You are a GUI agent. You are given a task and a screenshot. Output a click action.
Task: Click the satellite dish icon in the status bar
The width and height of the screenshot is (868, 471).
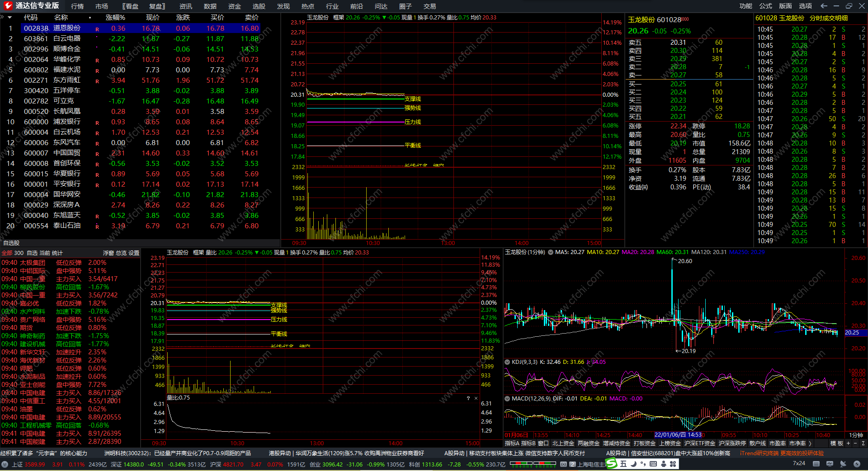point(843,464)
